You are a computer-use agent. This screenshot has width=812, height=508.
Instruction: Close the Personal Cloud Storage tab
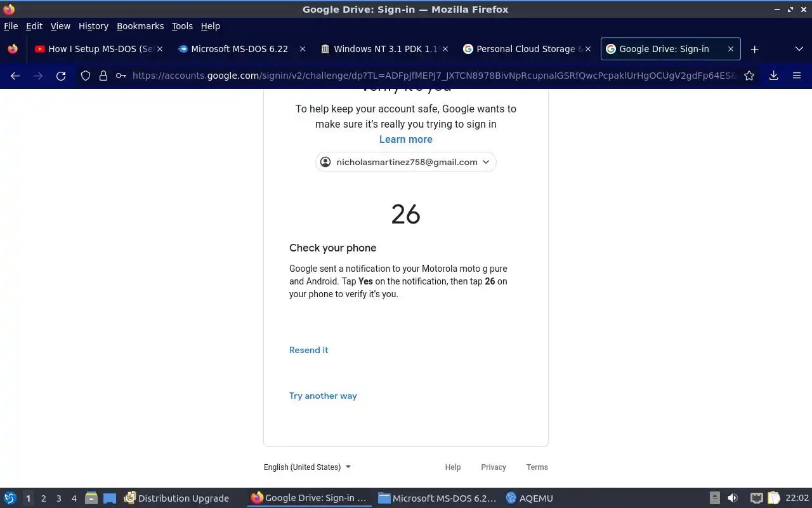coord(588,49)
